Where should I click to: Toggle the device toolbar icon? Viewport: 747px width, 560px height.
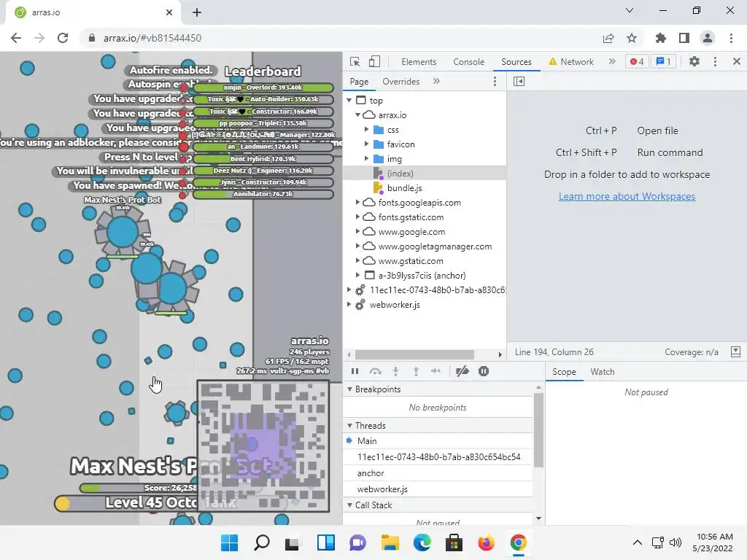point(374,61)
